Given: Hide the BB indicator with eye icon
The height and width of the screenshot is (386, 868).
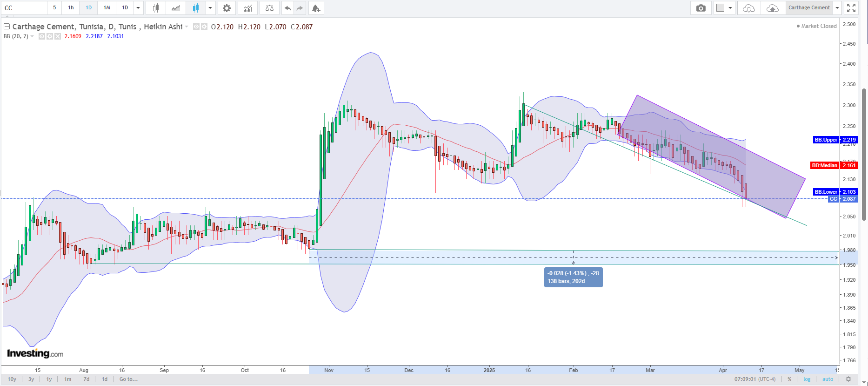Looking at the screenshot, I should pyautogui.click(x=42, y=36).
